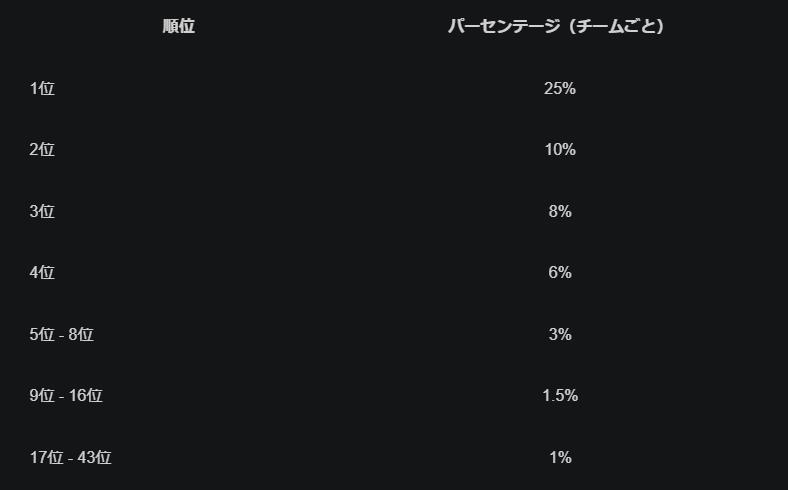Image resolution: width=788 pixels, height=490 pixels.
Task: Select the 5位 - 8位 rank cell
Action: [x=61, y=335]
